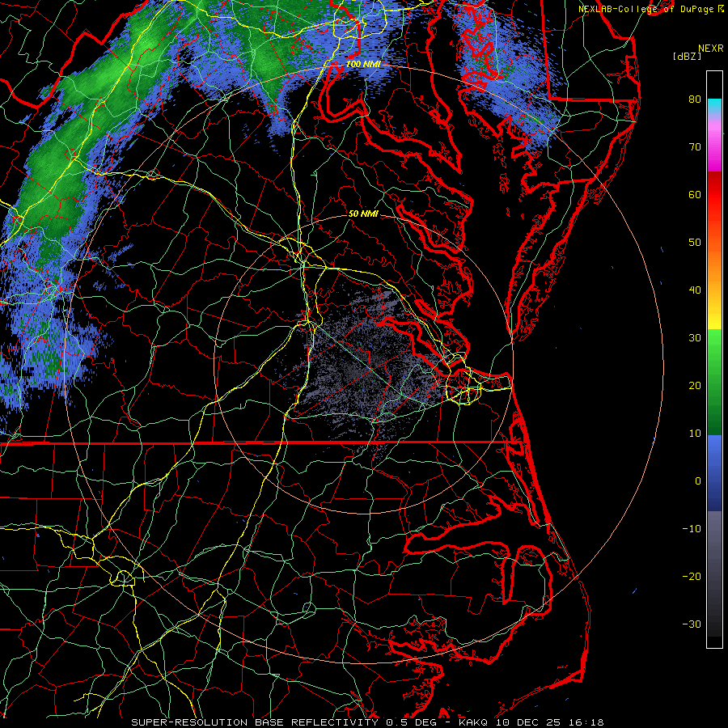Click the blue segment of the reflectivity color bar

click(714, 472)
